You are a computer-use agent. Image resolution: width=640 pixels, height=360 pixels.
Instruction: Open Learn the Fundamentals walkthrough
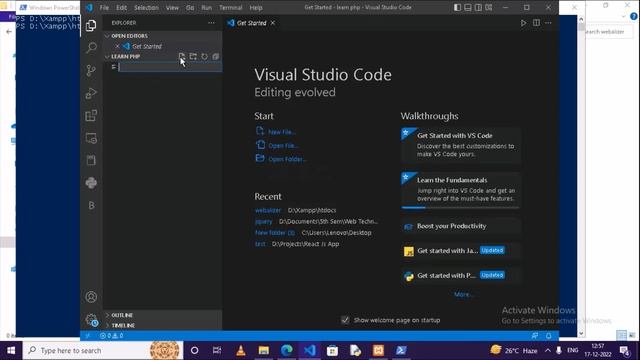pyautogui.click(x=461, y=190)
